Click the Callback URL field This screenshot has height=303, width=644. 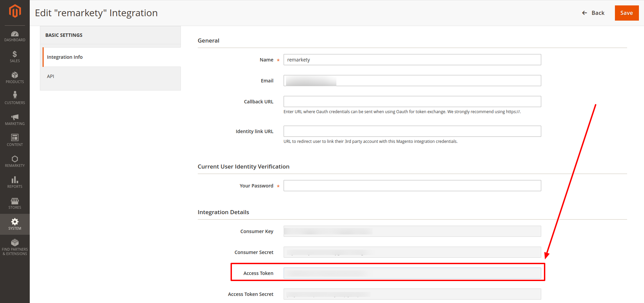tap(412, 102)
